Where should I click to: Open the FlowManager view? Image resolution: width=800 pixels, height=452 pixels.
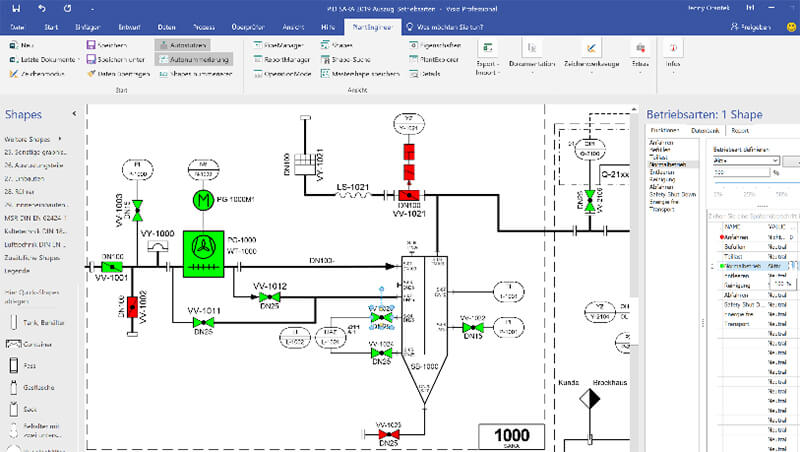(x=279, y=45)
